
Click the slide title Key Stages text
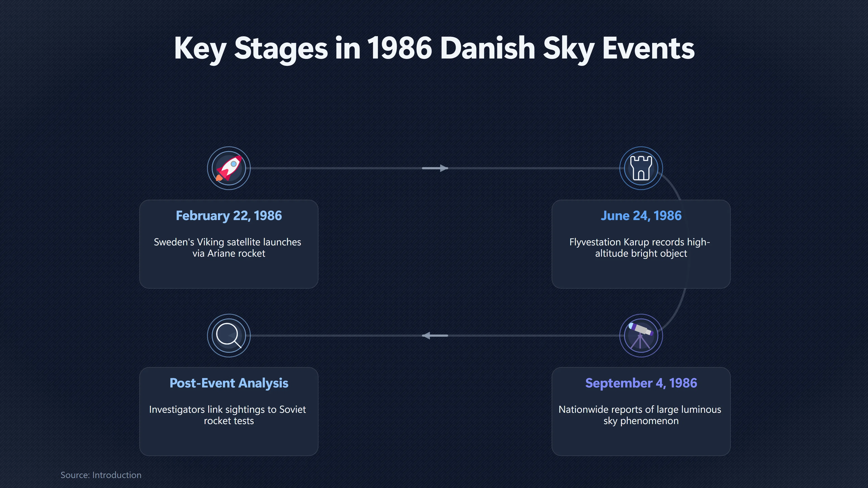point(434,49)
